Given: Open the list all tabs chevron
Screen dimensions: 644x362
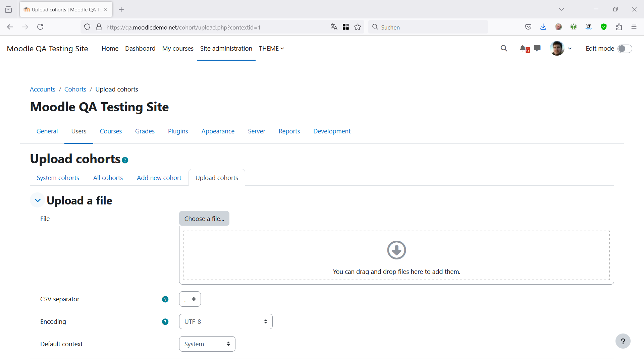Looking at the screenshot, I should point(561,9).
